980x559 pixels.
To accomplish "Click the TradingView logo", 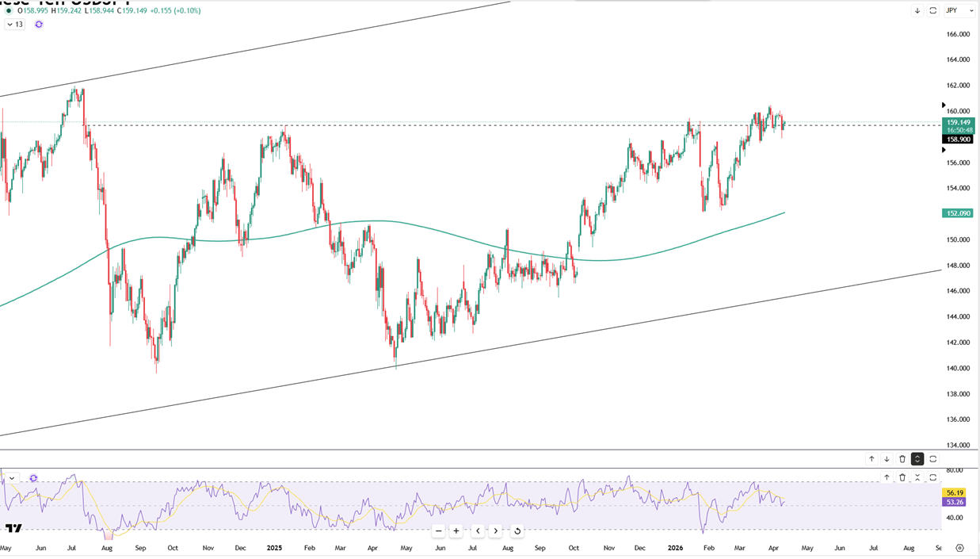I will pyautogui.click(x=13, y=528).
